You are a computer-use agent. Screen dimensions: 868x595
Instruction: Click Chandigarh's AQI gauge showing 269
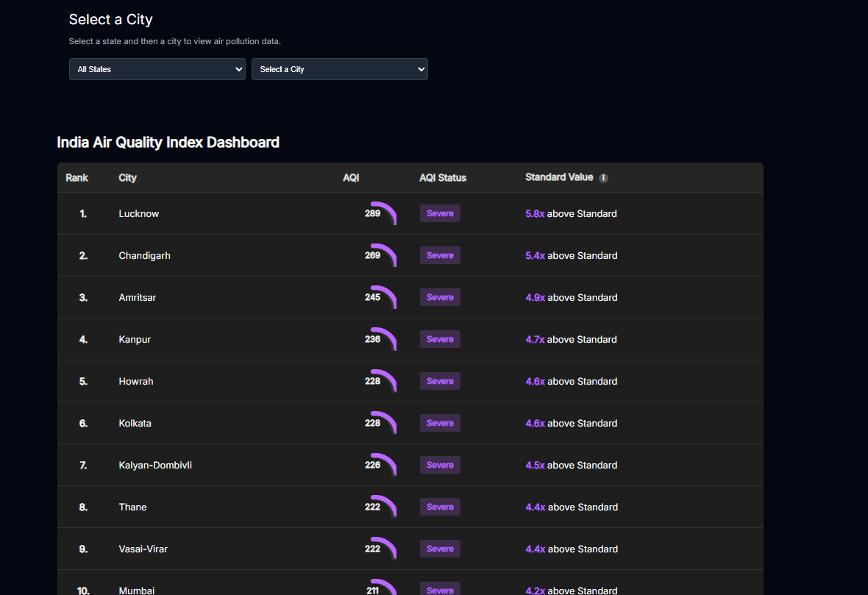click(x=381, y=256)
